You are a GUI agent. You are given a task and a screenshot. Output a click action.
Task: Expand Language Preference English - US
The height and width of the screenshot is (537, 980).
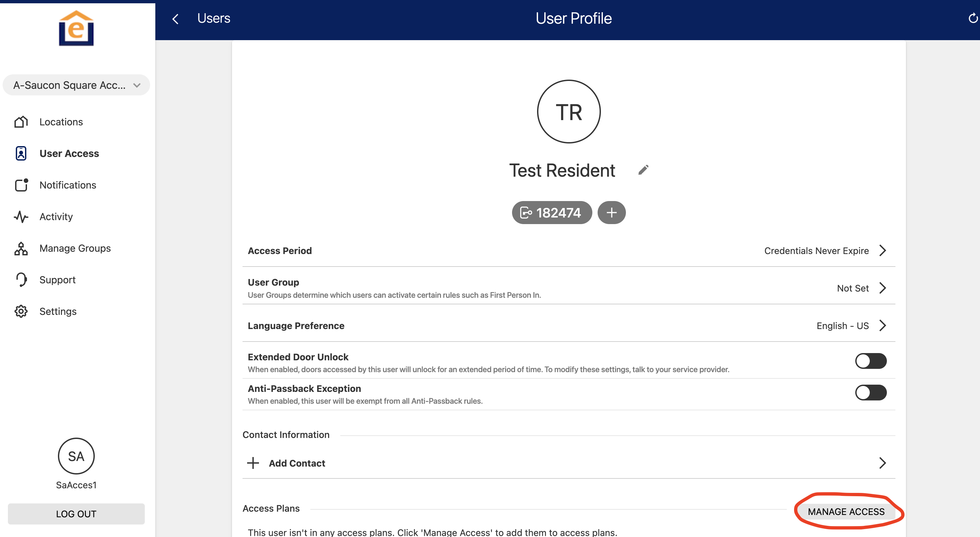[883, 325]
